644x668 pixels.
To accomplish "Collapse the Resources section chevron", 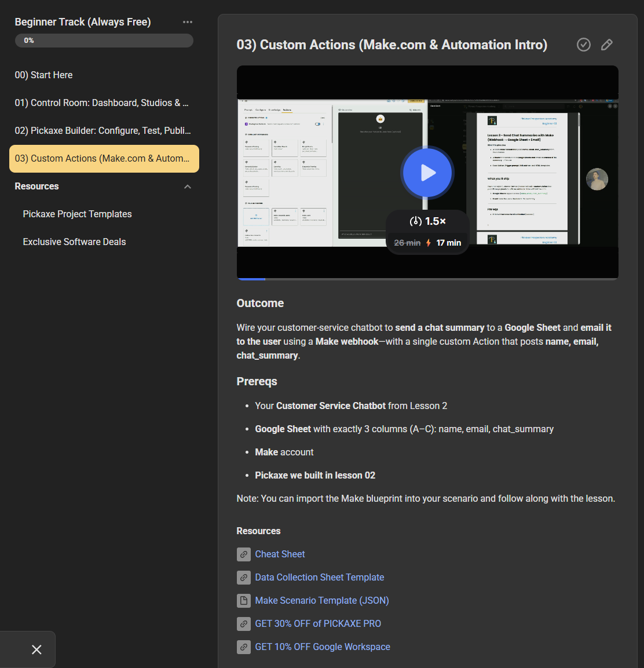I will click(188, 187).
